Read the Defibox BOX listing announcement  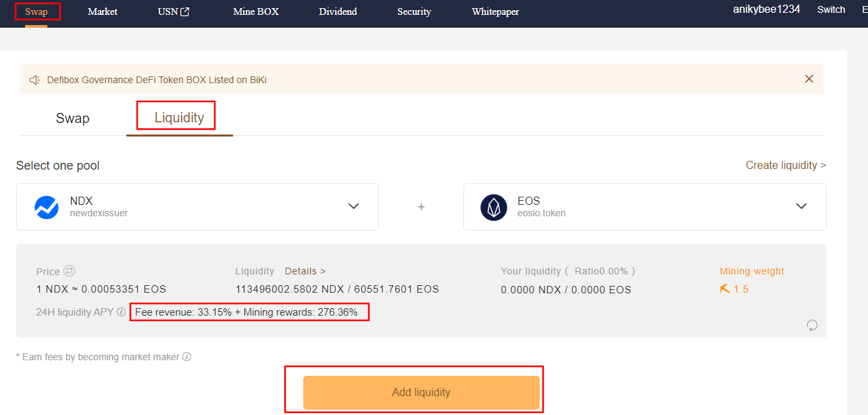click(x=157, y=80)
